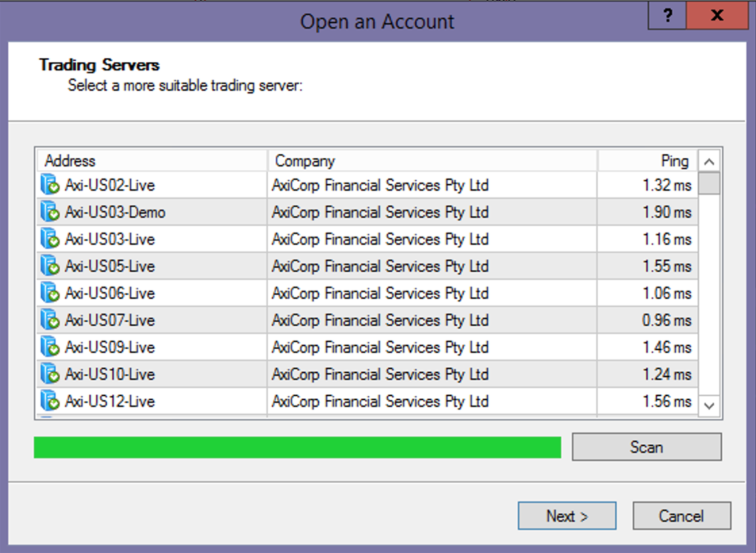Click the company cell in the Axi-US03-Demo row
The width and height of the screenshot is (756, 553).
coord(433,212)
